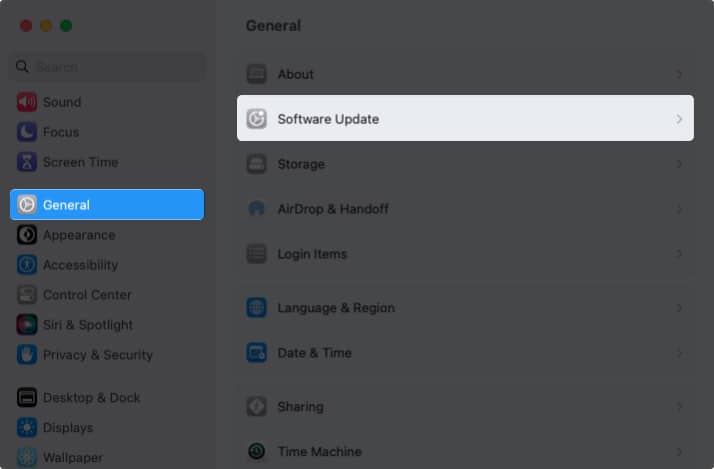Click the green full-screen window button
This screenshot has width=714, height=469.
(x=66, y=26)
